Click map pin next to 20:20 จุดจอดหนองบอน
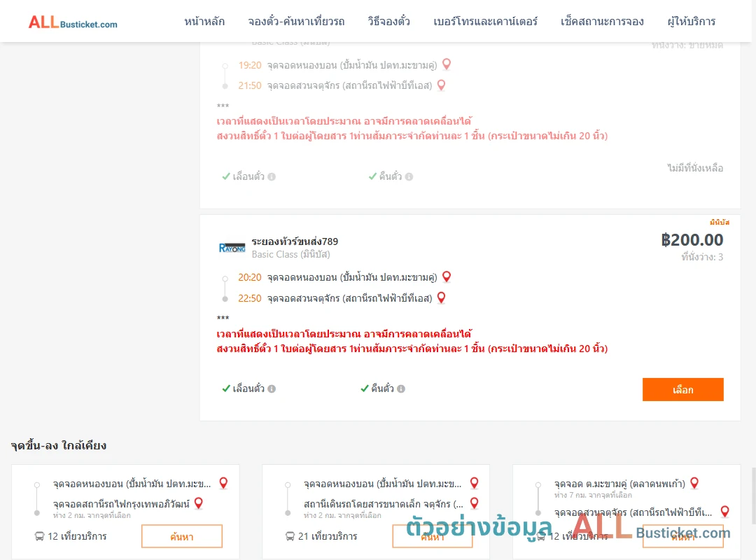756x560 pixels. click(x=447, y=277)
